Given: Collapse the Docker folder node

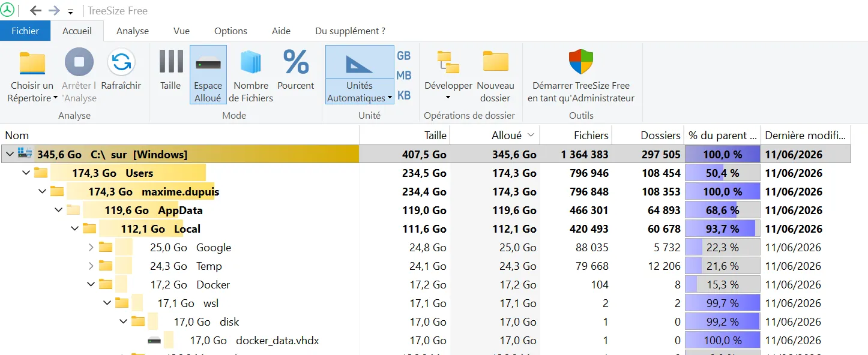Looking at the screenshot, I should coord(91,284).
